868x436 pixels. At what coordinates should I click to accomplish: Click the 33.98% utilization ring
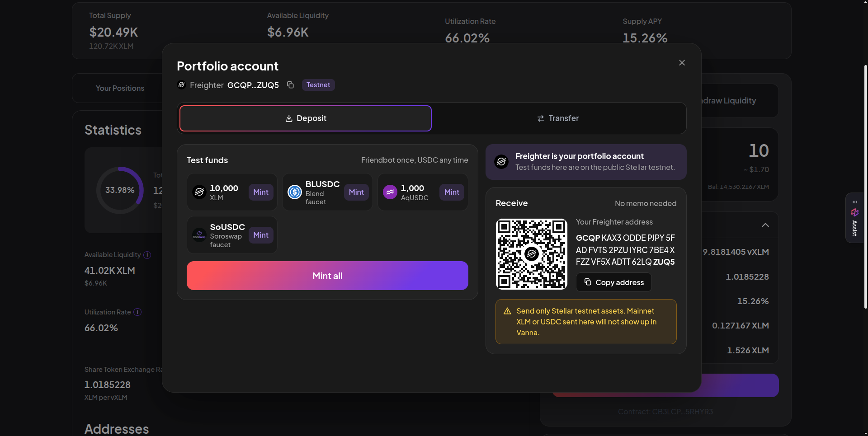click(120, 190)
